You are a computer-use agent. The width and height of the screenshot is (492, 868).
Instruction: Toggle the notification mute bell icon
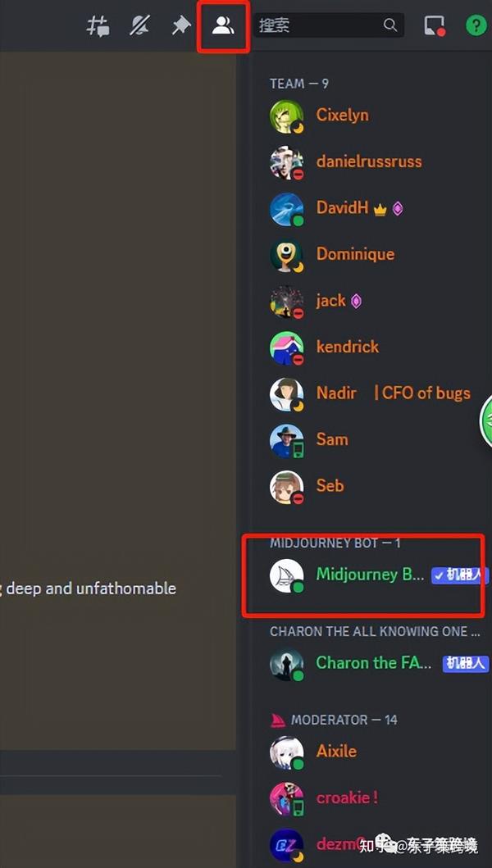[x=139, y=25]
